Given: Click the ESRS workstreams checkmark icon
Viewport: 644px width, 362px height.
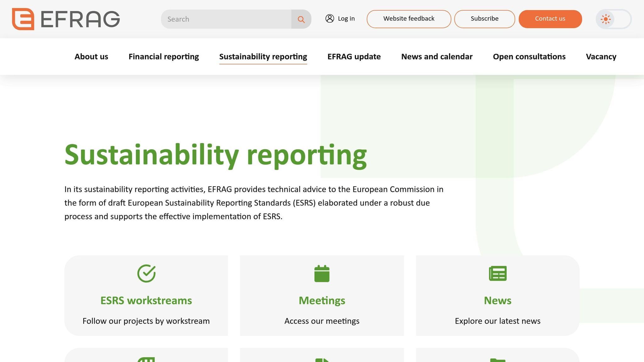Looking at the screenshot, I should click(x=146, y=273).
